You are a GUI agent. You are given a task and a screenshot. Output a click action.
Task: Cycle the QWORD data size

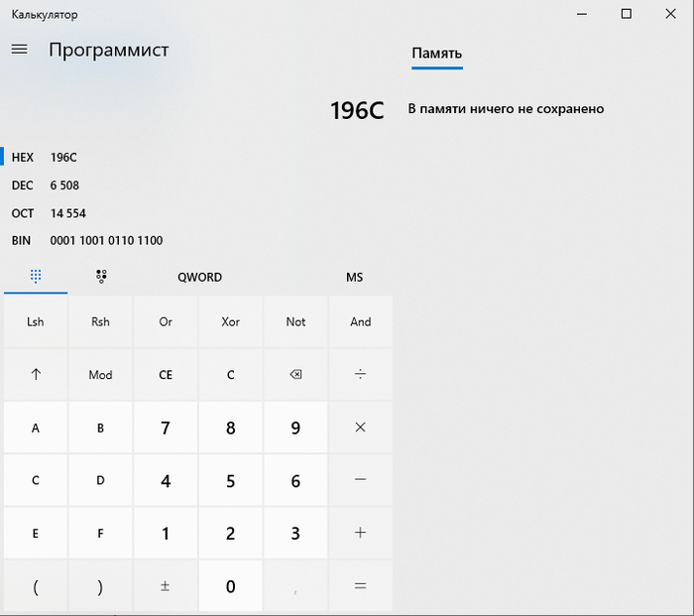pos(199,277)
